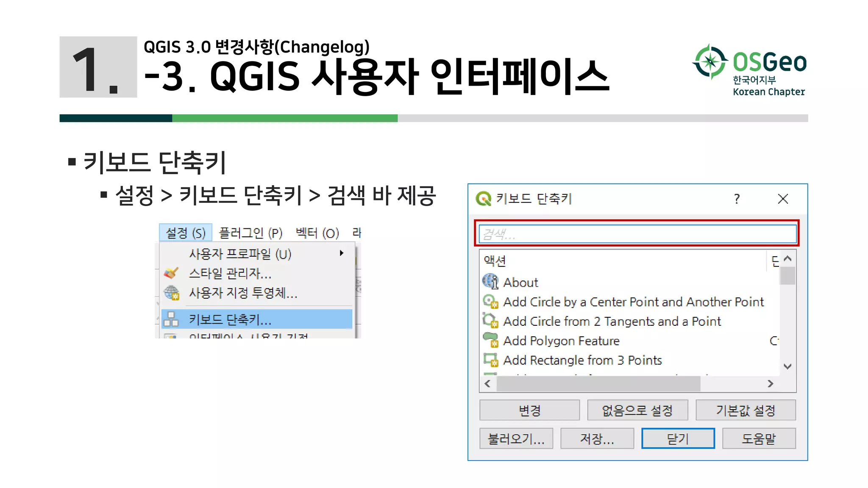
Task: Click the About action icon
Action: pos(490,282)
